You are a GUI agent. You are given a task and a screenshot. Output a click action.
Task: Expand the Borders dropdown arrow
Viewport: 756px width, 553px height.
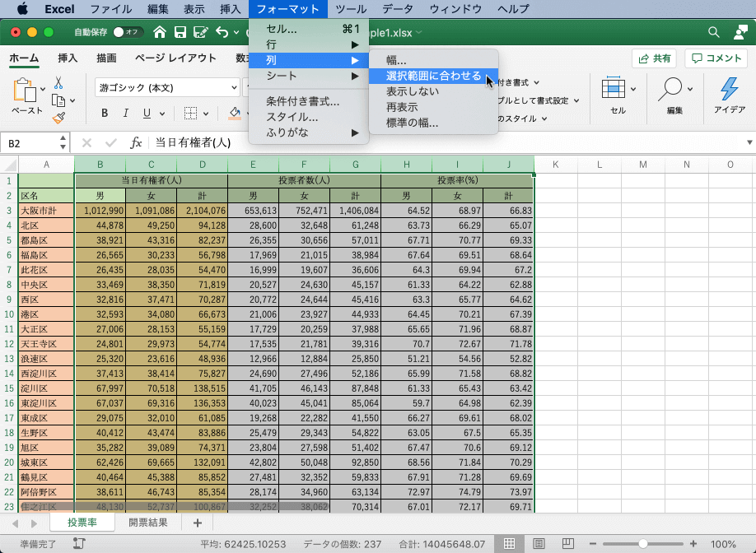206,114
